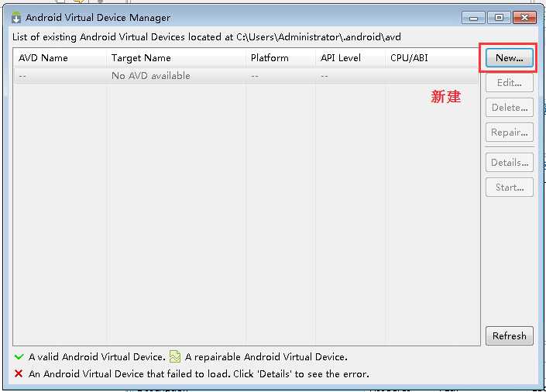Select the 'No AVD available' row text

click(x=151, y=76)
